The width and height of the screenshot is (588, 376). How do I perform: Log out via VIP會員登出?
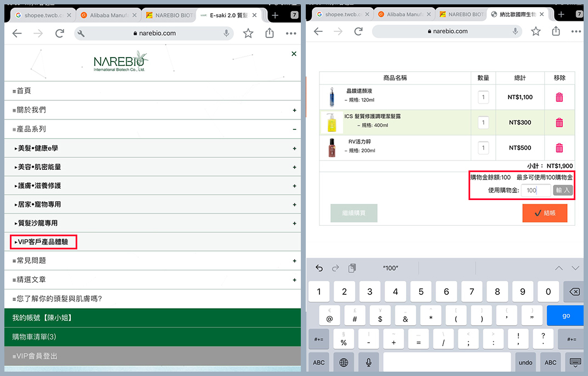(x=153, y=356)
